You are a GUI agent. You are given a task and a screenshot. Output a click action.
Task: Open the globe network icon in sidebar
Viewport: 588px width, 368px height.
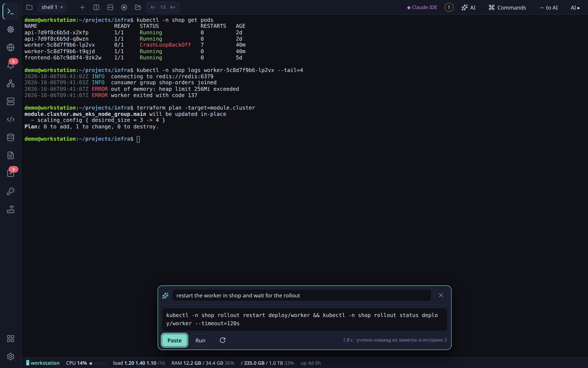[x=11, y=47]
